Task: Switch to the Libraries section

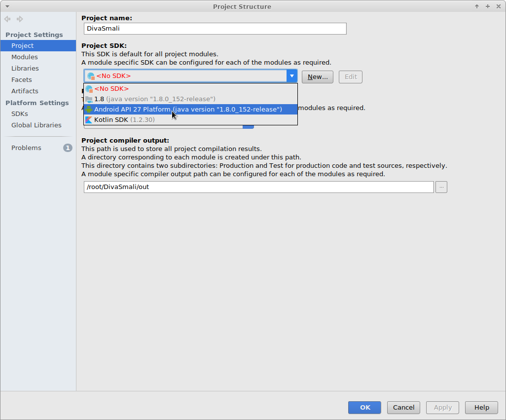Action: click(25, 69)
